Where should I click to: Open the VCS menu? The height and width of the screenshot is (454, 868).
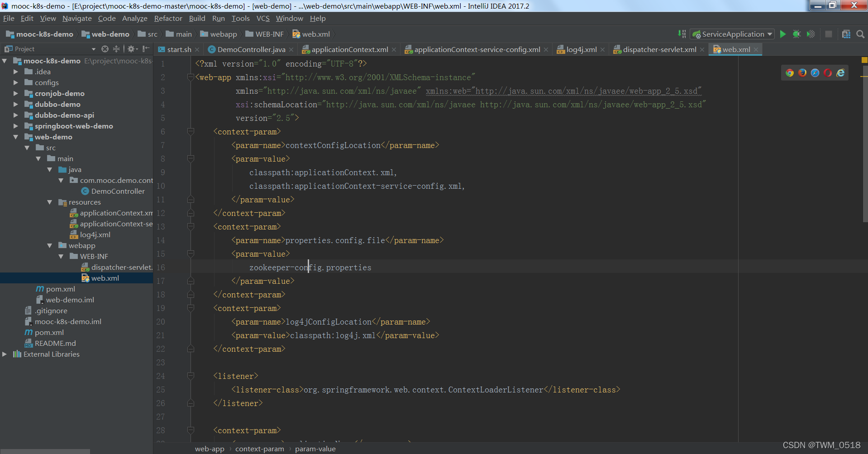tap(263, 19)
